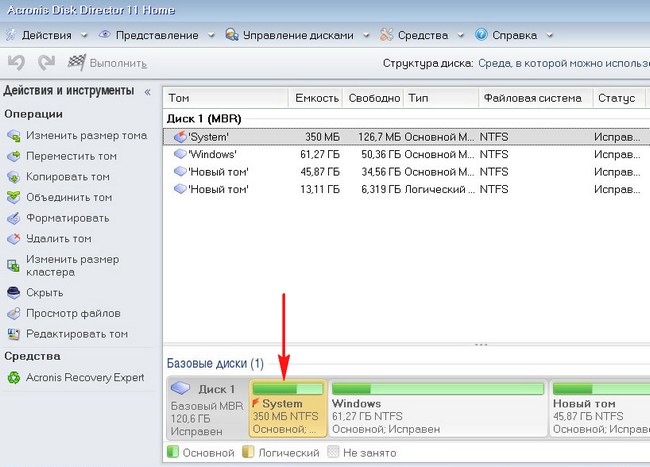
Task: Click the Изменить размер кластера icon
Action: (14, 266)
